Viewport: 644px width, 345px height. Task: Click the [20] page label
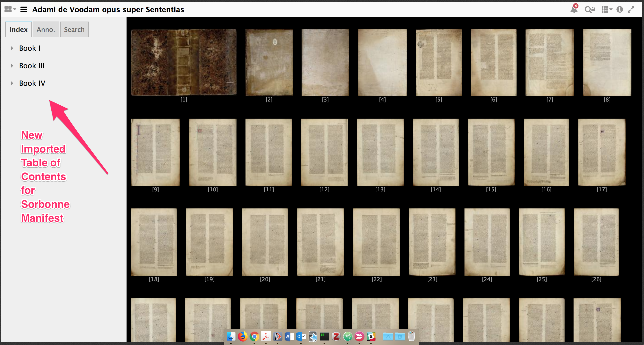click(x=265, y=279)
